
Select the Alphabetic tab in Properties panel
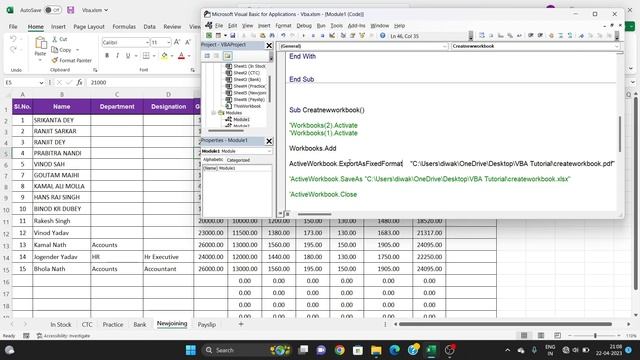[x=213, y=160]
